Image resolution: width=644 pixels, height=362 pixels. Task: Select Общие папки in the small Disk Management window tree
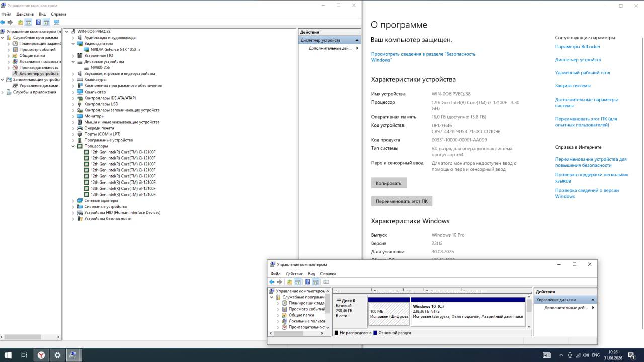pos(301,315)
